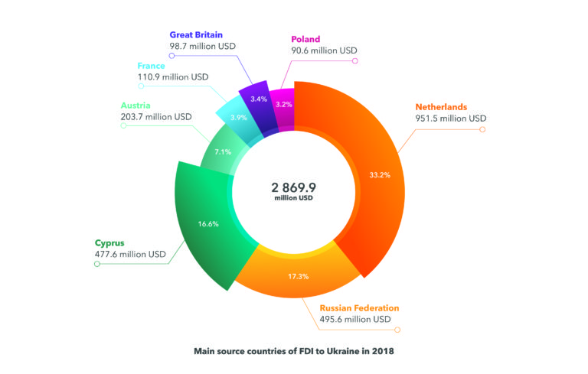The image size is (588, 374).
Task: Click the Russian Federation callout circle marker
Action: click(x=397, y=330)
